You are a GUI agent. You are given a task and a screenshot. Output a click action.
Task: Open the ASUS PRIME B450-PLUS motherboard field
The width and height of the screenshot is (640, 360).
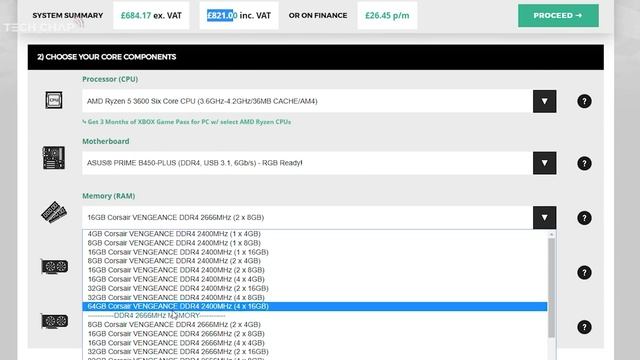coord(307,163)
